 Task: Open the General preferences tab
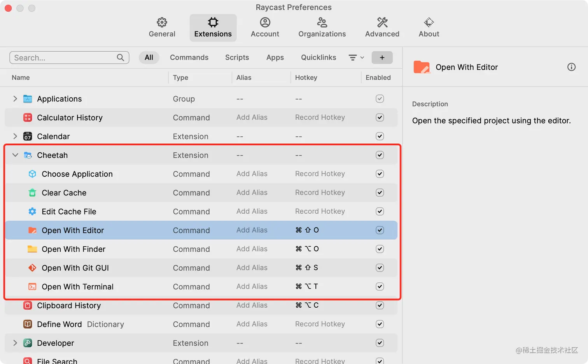click(x=162, y=28)
